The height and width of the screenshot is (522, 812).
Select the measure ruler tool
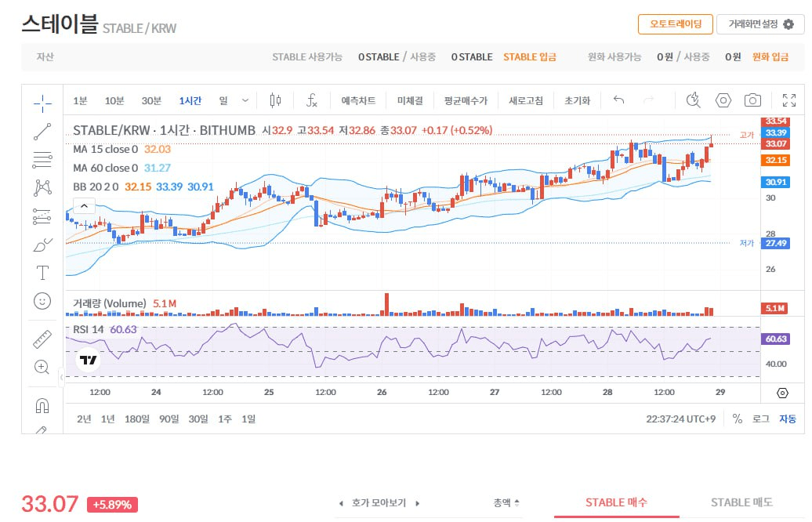(x=42, y=339)
